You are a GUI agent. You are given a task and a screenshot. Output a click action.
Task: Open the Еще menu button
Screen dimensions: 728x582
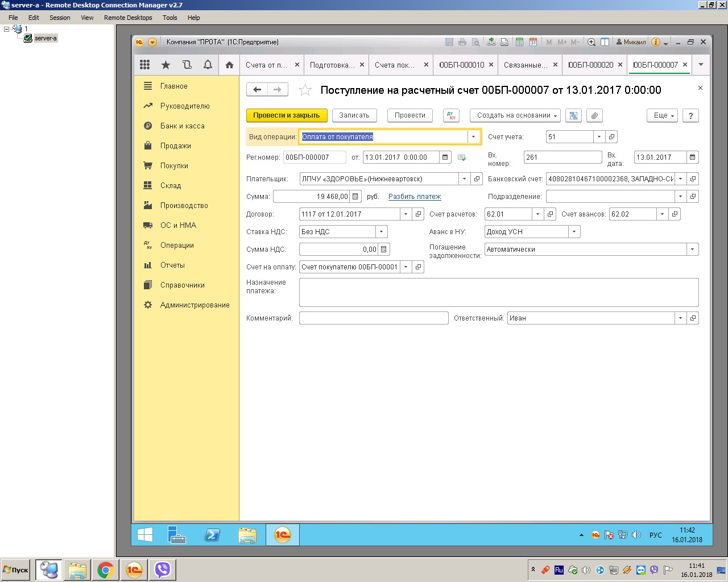click(663, 115)
